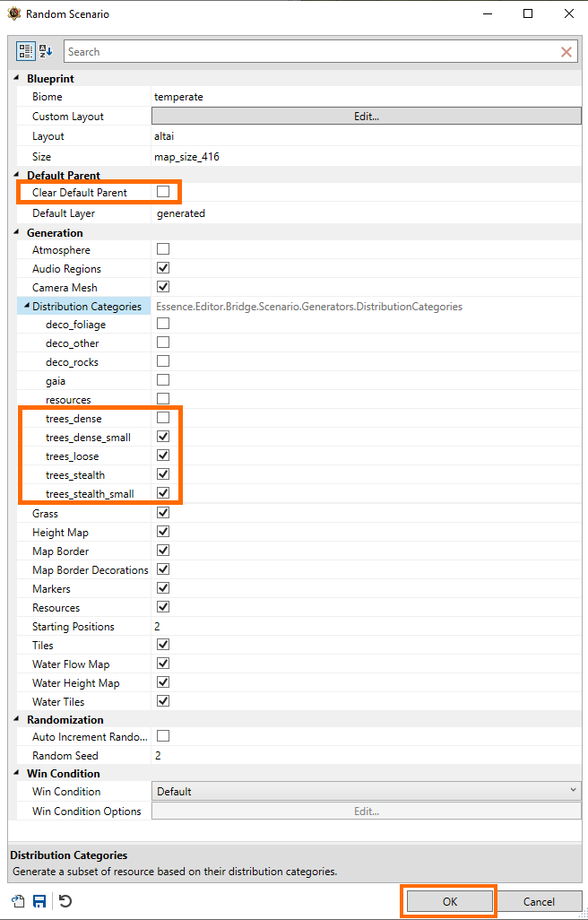Uncheck Map Border

point(163,550)
